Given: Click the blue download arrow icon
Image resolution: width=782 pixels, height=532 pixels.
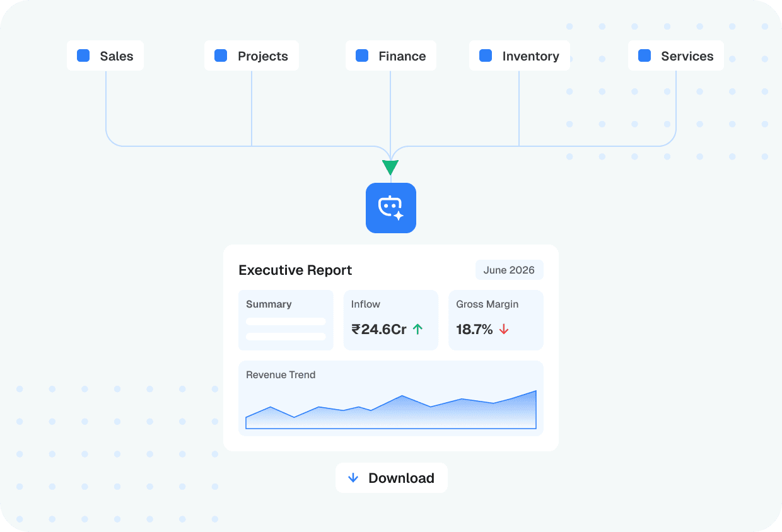Looking at the screenshot, I should 353,478.
